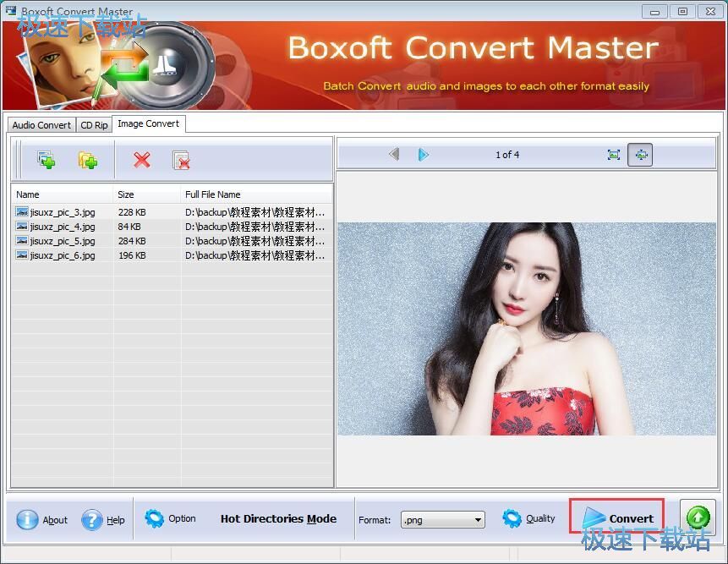The height and width of the screenshot is (564, 728).
Task: Click the 84 KB size cell
Action: [129, 227]
